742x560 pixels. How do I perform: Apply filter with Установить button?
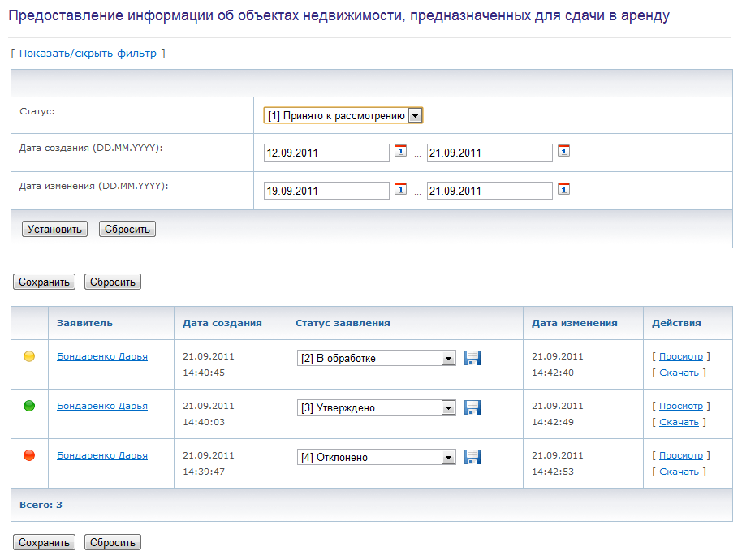[54, 229]
